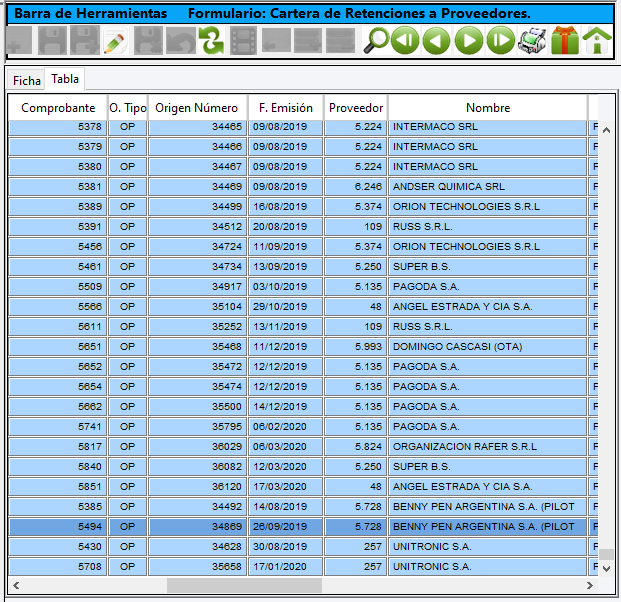
Task: Click the vertical scrollbar down arrow
Action: (606, 569)
